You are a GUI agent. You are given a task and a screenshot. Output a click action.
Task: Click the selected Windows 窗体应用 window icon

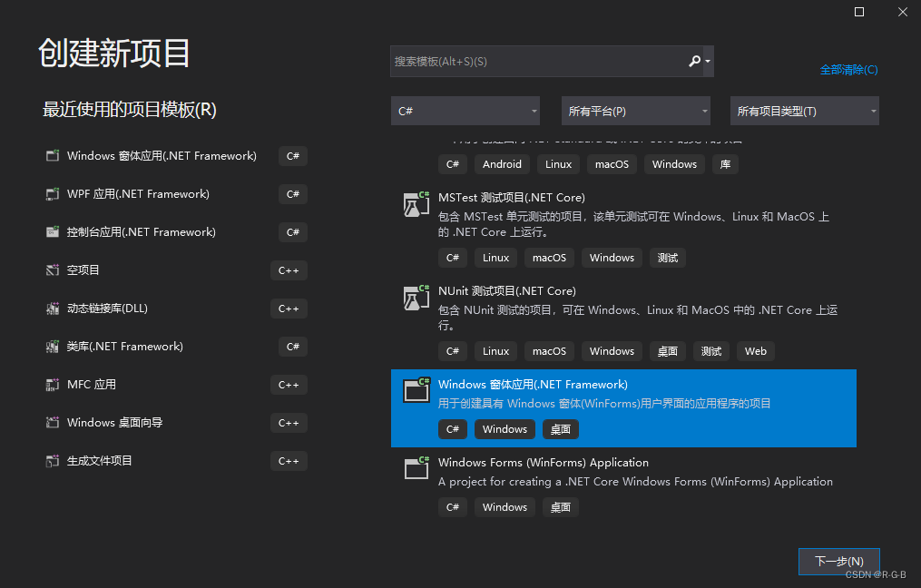pyautogui.click(x=416, y=390)
